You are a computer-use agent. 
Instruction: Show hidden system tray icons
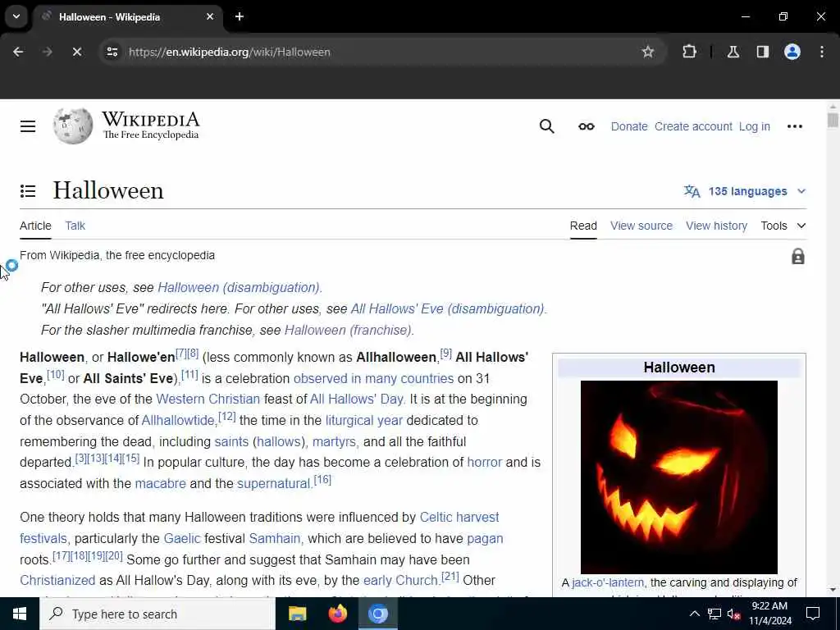pyautogui.click(x=694, y=614)
